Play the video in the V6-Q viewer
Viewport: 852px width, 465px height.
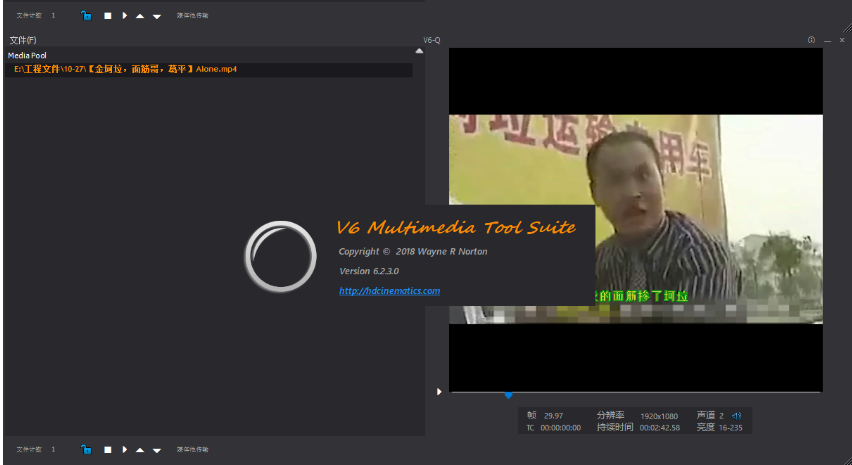(439, 392)
